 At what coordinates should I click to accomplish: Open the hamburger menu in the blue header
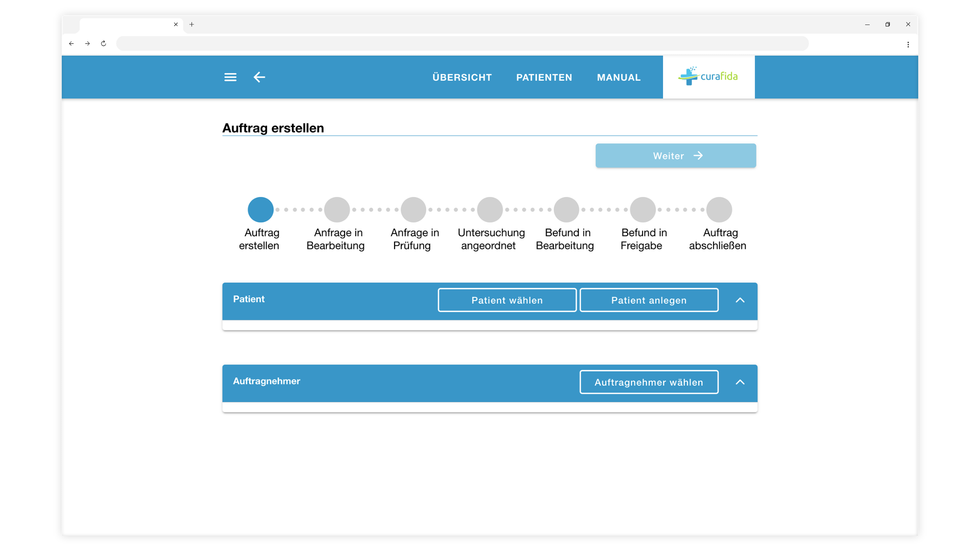(x=230, y=77)
